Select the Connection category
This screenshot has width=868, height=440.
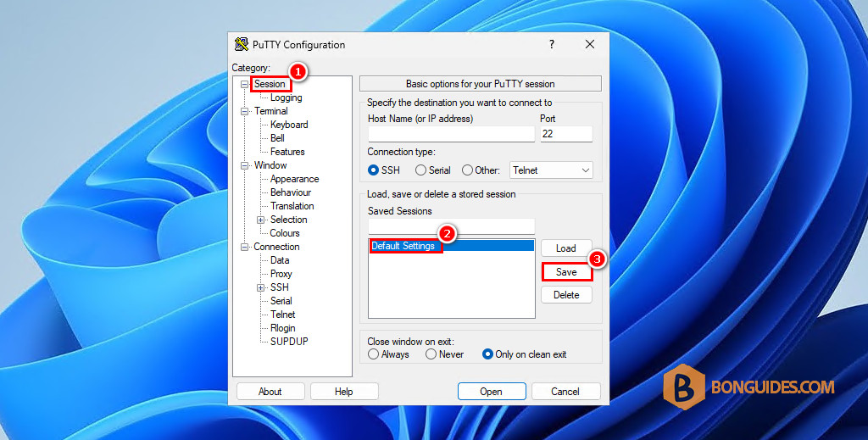pos(276,247)
